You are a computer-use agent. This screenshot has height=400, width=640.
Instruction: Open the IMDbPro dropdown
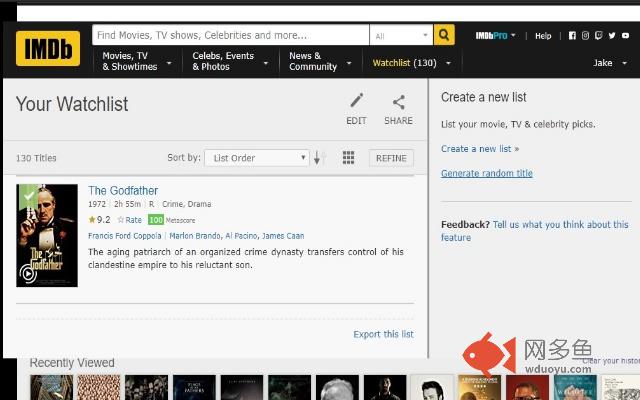[495, 36]
